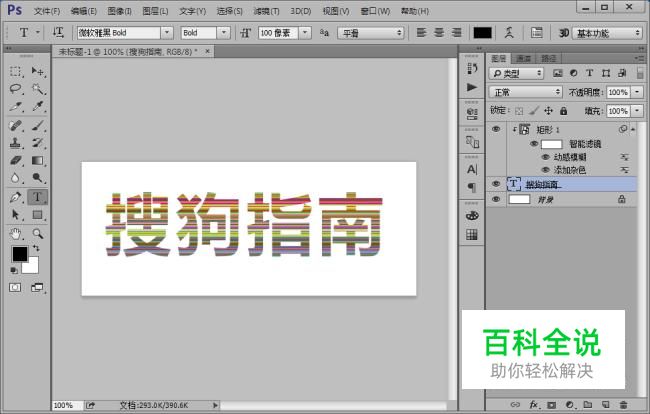Reset default foreground and background colors
Image resolution: width=650 pixels, height=414 pixels.
[14, 270]
